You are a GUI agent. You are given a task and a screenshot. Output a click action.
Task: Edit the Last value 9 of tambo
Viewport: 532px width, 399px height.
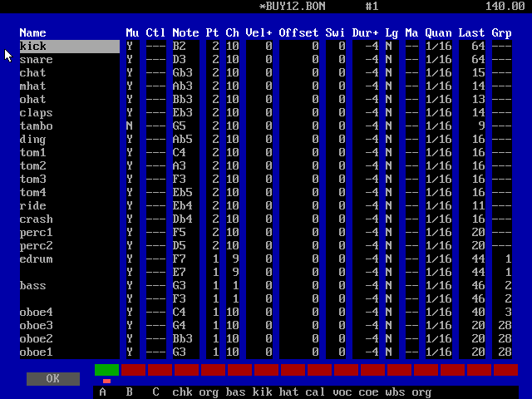click(x=472, y=126)
